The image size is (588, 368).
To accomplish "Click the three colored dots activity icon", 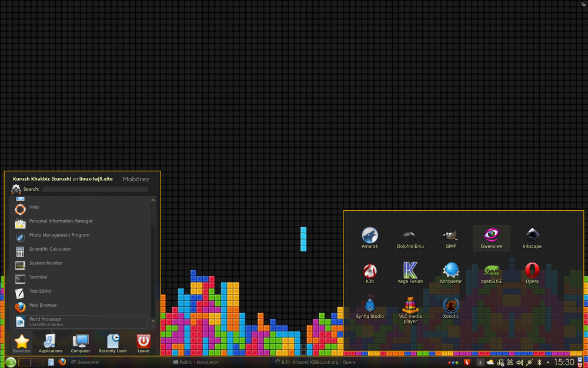I will click(453, 363).
